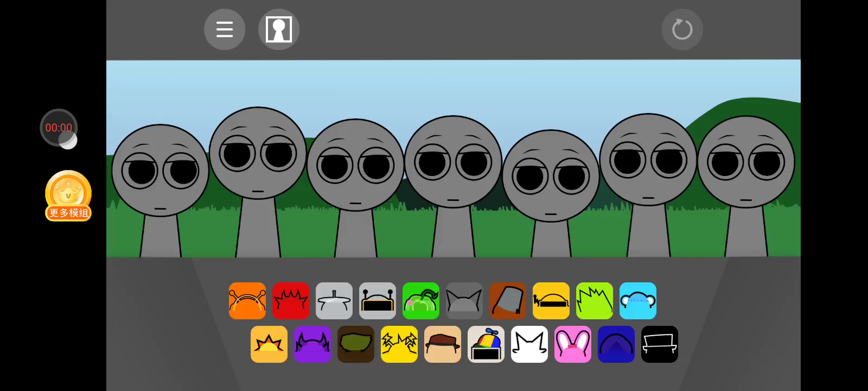Viewport: 868px width, 391px height.
Task: Pick the pink bunny ears icon
Action: pyautogui.click(x=573, y=344)
